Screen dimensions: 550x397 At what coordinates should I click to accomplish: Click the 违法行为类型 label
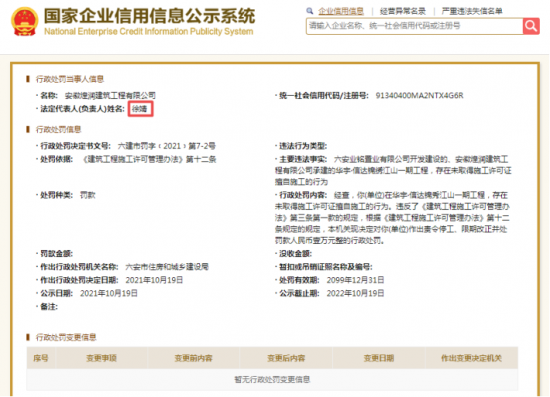(303, 146)
